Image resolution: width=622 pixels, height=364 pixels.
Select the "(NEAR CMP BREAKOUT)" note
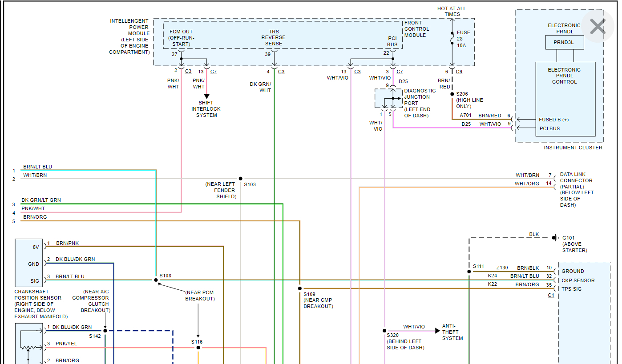point(318,303)
